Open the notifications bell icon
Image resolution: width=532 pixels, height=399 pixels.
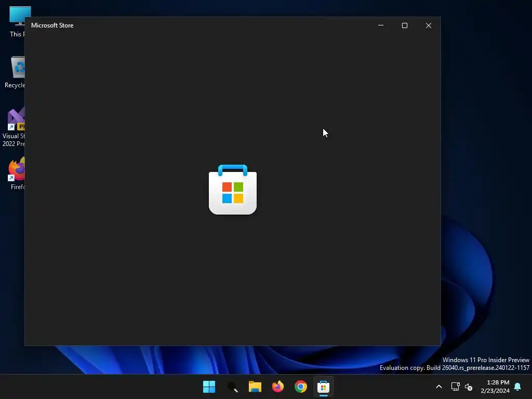tap(517, 387)
